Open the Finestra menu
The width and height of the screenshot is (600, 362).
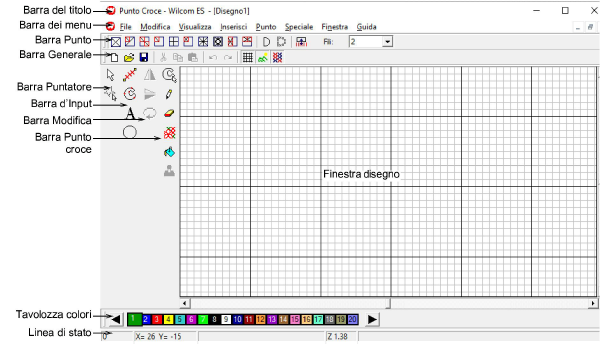click(x=335, y=27)
